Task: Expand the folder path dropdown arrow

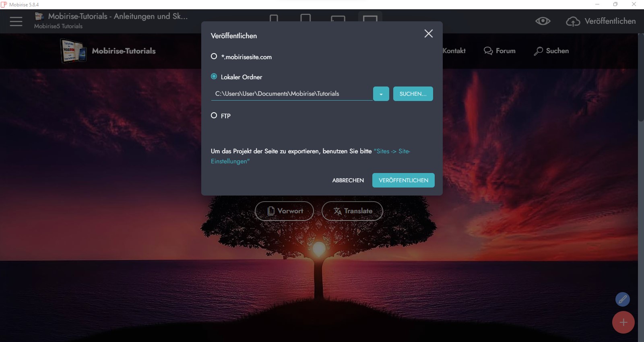Action: [381, 94]
